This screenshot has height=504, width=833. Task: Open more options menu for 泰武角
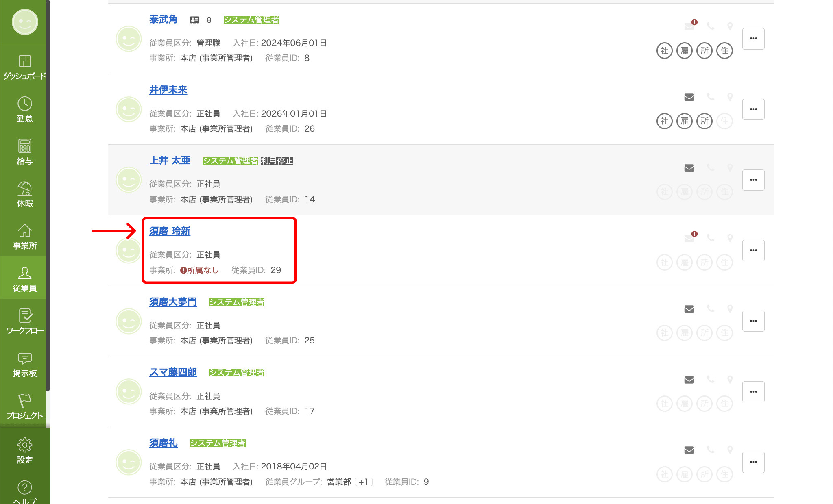(x=753, y=39)
